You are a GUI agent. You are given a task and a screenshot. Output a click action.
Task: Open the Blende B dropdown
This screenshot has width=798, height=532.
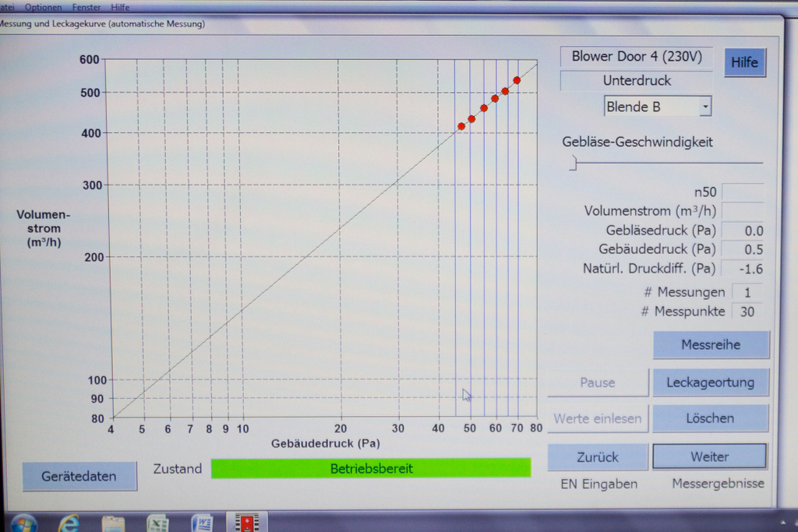tap(704, 107)
